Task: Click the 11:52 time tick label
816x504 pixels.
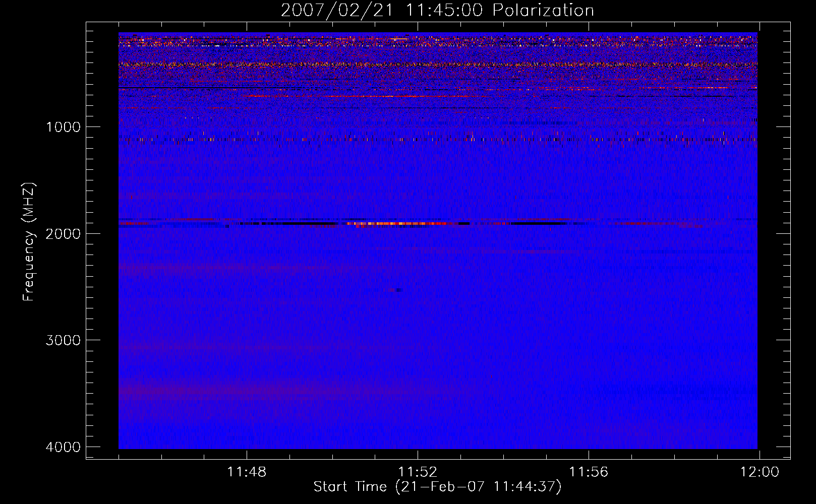Action: 418,472
